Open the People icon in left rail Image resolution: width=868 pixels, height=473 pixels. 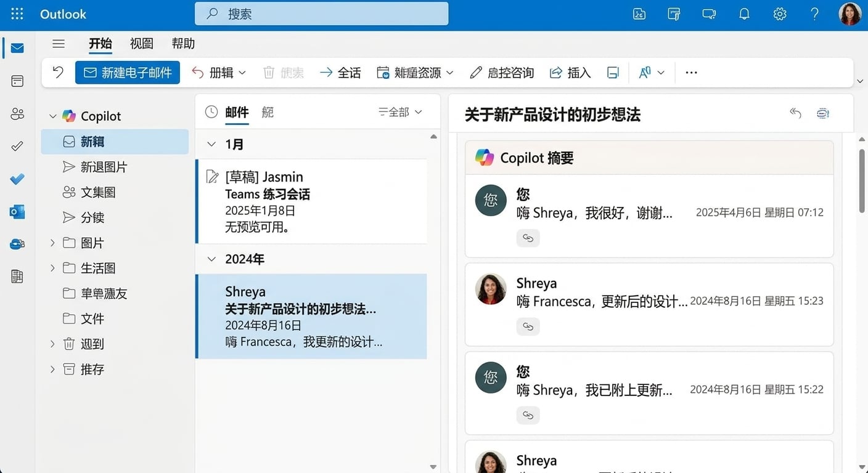(17, 114)
